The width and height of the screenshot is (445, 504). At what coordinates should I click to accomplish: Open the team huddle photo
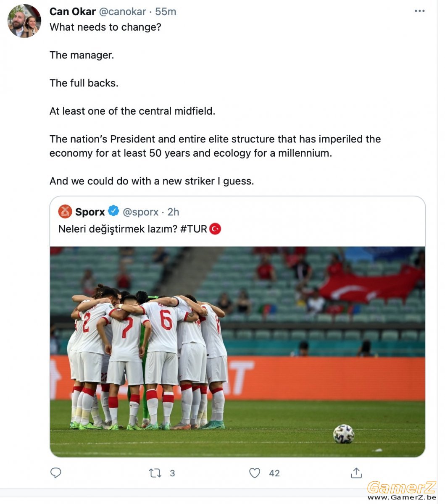tap(237, 352)
